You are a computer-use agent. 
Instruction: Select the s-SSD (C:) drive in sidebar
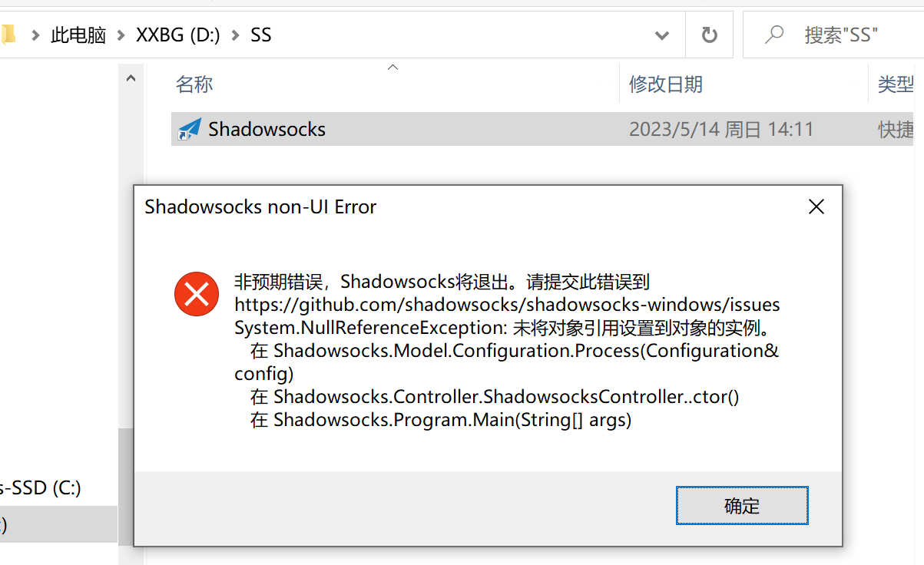click(x=46, y=487)
